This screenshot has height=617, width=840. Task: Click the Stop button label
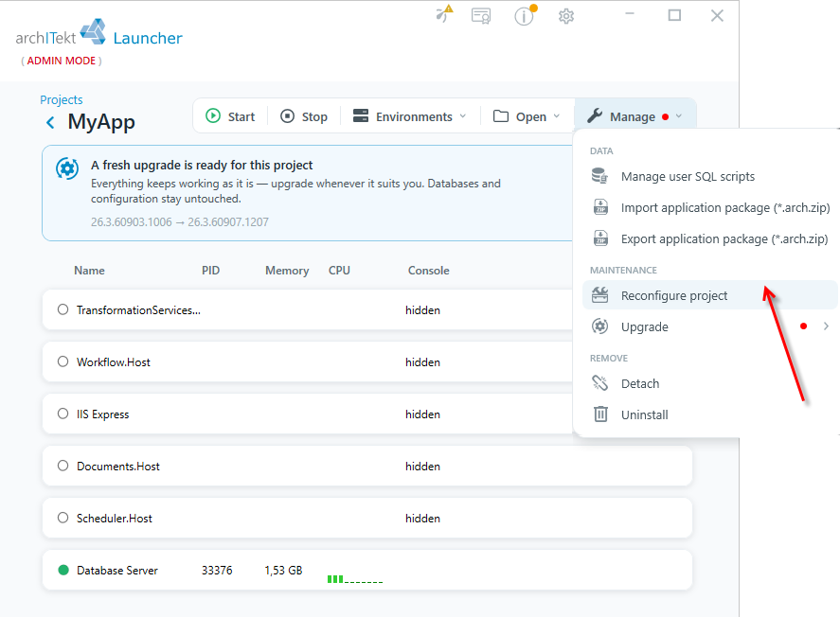pyautogui.click(x=314, y=116)
